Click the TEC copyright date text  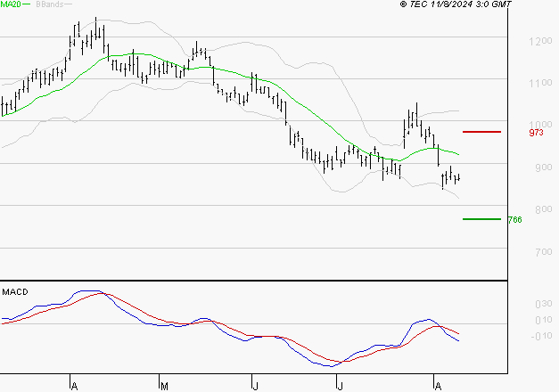(456, 4)
